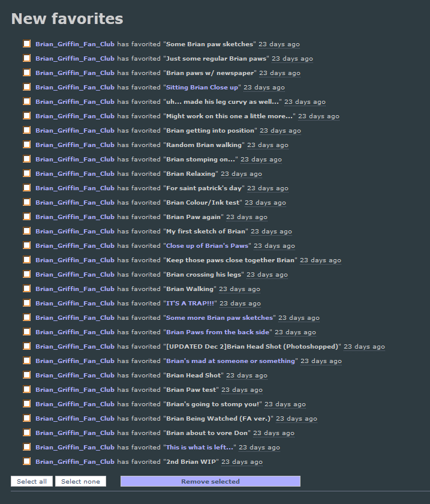Click the "Select all" button
The image size is (430, 504).
(32, 481)
